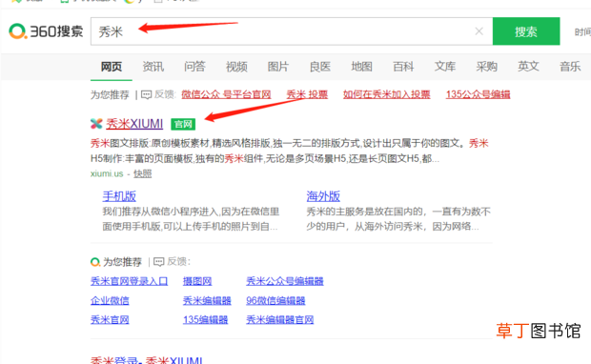
Task: Click the feedback icon in lower 为您推荐 row
Action: click(158, 261)
